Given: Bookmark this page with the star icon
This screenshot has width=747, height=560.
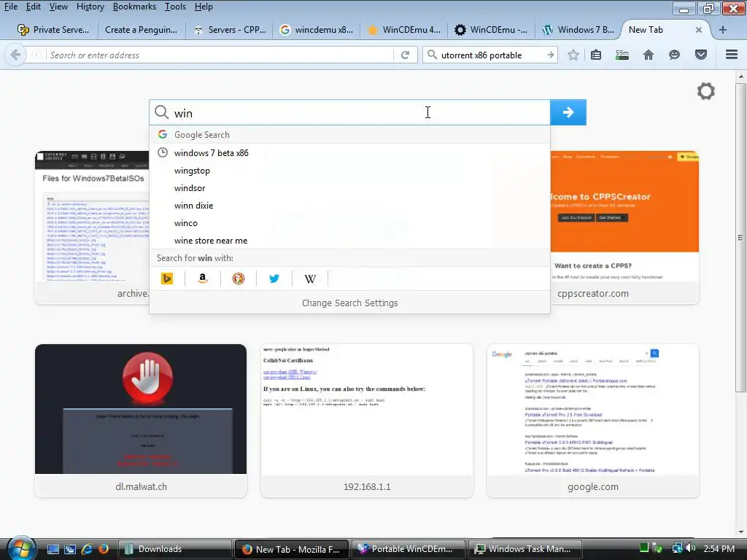Looking at the screenshot, I should point(573,55).
